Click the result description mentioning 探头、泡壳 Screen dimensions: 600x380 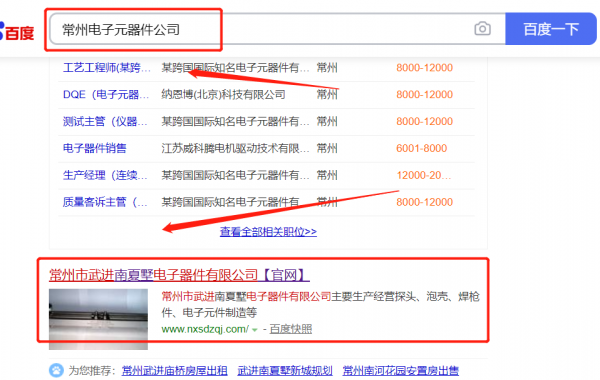pyautogui.click(x=320, y=304)
